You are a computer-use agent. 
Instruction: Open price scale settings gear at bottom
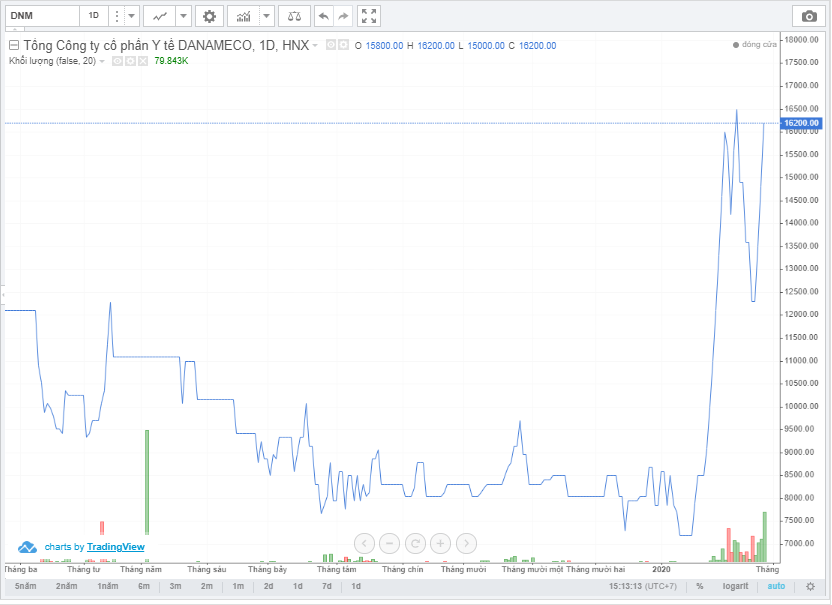point(810,586)
